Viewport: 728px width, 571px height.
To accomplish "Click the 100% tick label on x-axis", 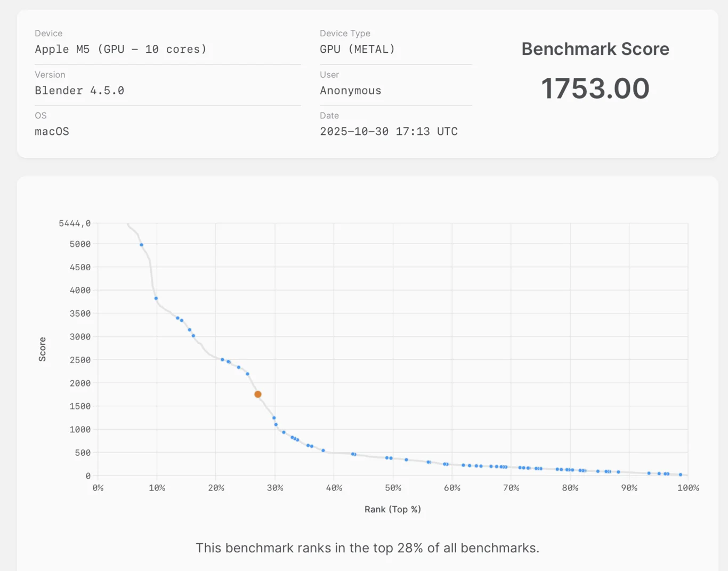I will (x=687, y=488).
